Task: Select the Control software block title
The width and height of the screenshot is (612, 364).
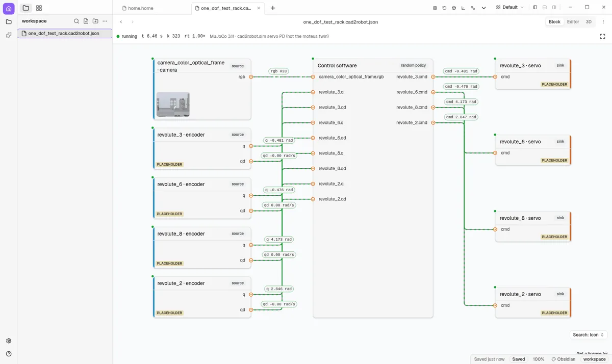Action: coord(337,66)
